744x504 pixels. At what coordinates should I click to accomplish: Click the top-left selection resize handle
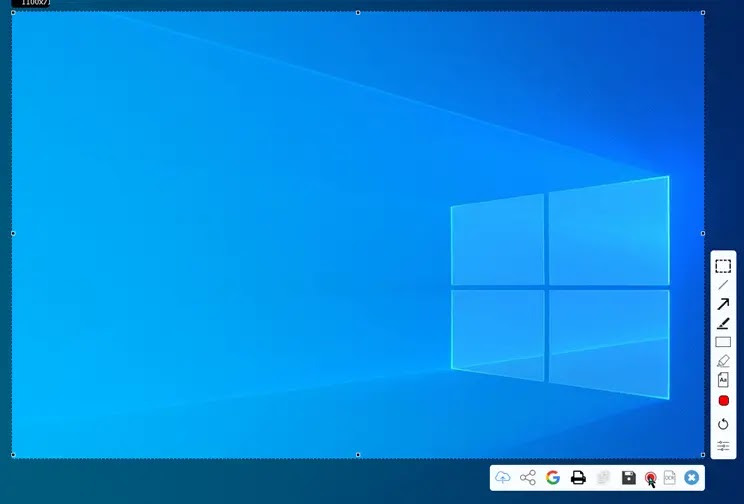[13, 13]
